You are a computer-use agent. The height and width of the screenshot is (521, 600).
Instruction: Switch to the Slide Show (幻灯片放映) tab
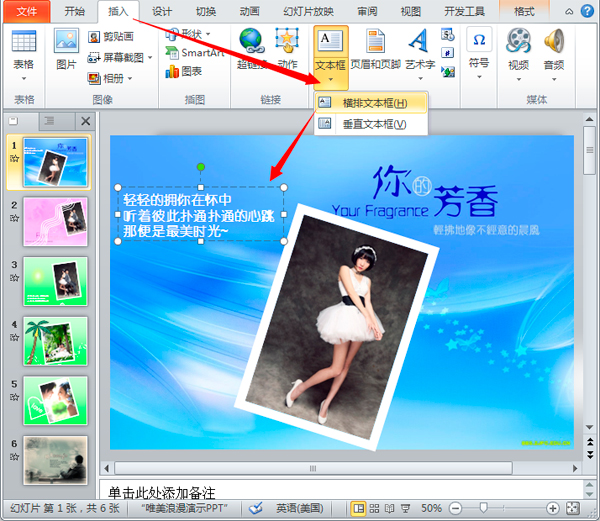pos(308,11)
